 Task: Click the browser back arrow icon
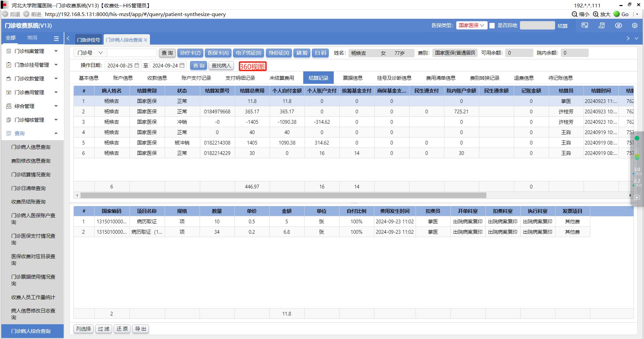[5, 14]
